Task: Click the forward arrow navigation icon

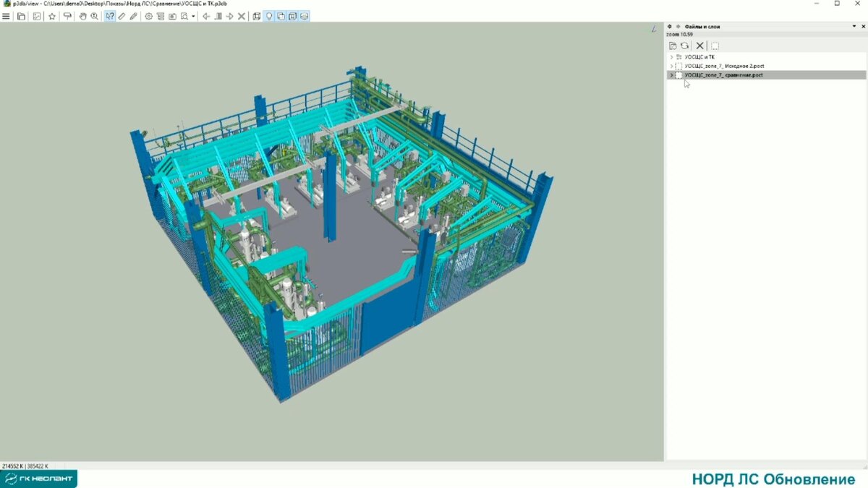Action: 230,16
